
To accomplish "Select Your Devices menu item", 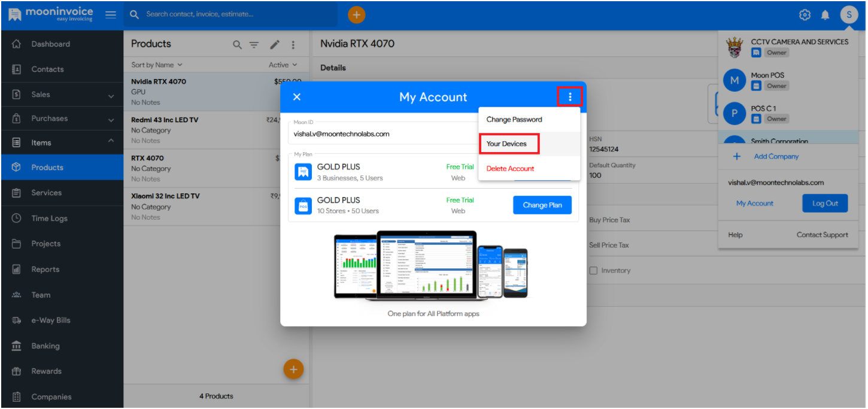I will [529, 144].
